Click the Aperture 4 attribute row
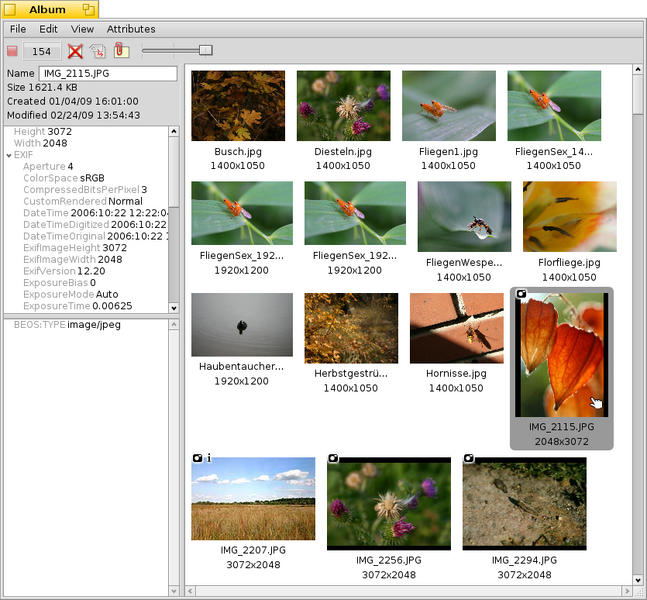647x600 pixels. coord(48,166)
